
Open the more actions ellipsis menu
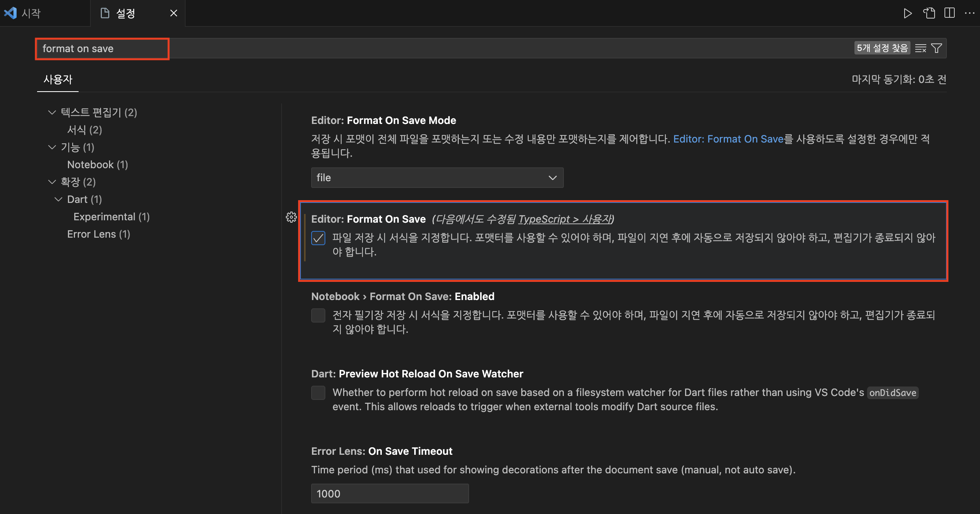coord(969,13)
